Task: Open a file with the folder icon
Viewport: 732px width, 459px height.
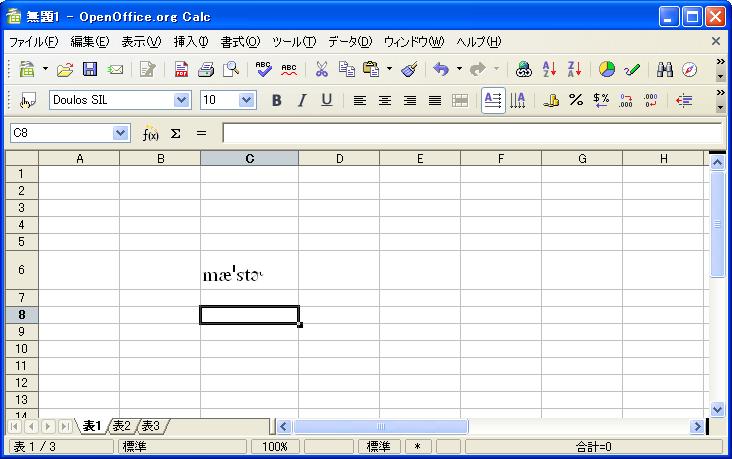Action: coord(65,70)
